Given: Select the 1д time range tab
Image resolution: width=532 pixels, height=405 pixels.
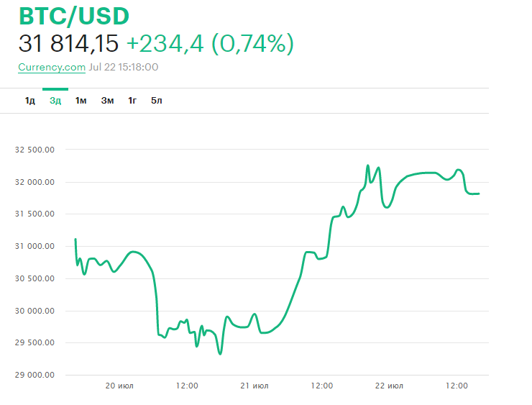Looking at the screenshot, I should 30,100.
